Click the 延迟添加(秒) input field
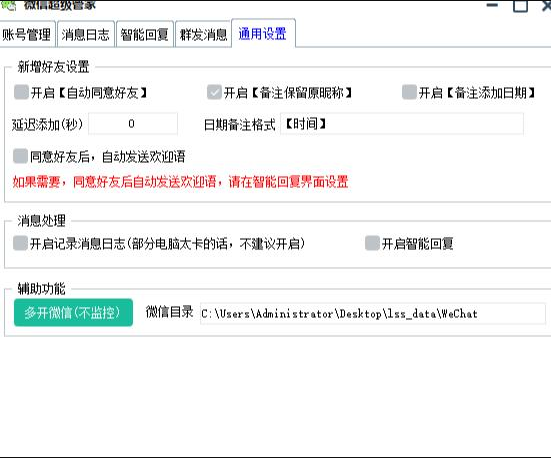Viewport: 551px width, 458px height. click(133, 124)
